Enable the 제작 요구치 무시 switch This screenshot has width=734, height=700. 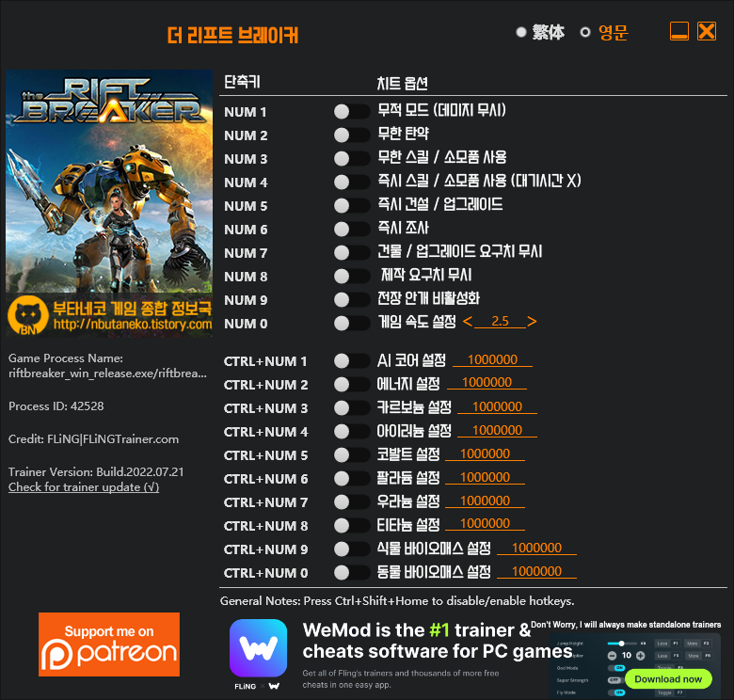coord(352,276)
